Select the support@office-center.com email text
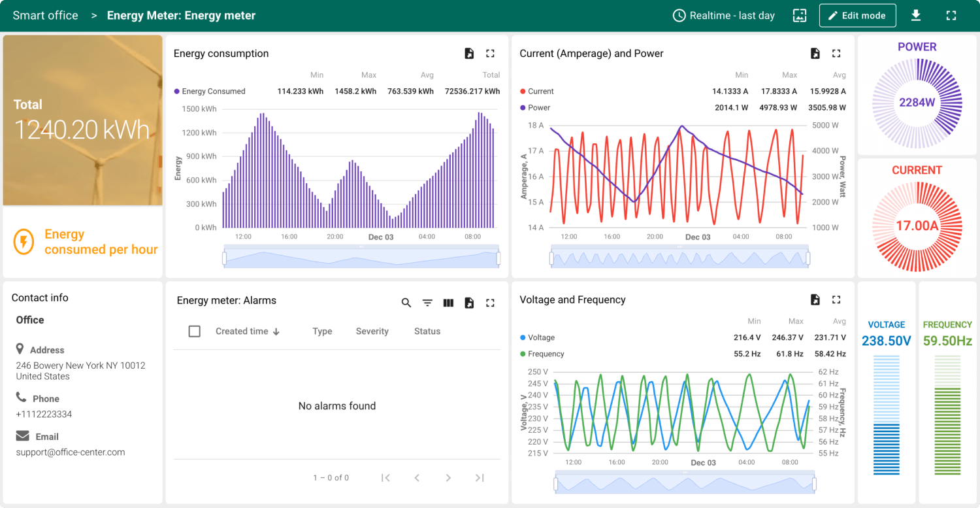The image size is (980, 508). (71, 452)
